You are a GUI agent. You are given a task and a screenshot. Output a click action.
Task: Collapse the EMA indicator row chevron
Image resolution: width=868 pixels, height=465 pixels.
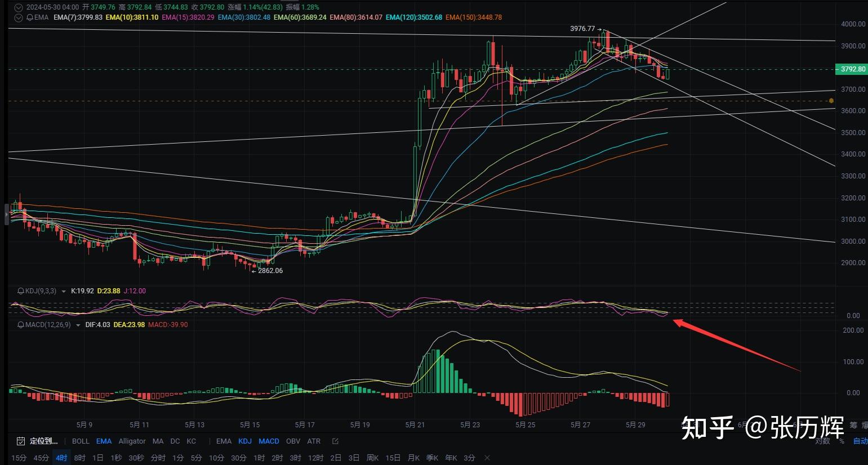[x=19, y=17]
